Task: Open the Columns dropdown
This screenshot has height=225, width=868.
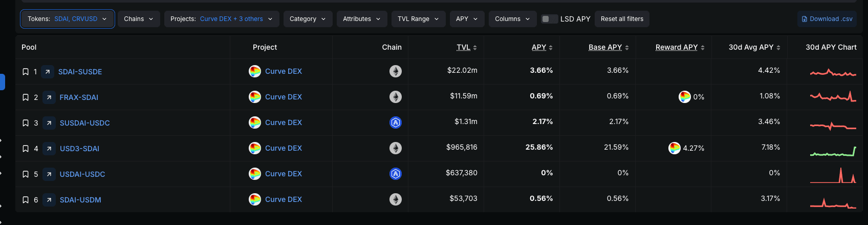Action: coord(513,19)
